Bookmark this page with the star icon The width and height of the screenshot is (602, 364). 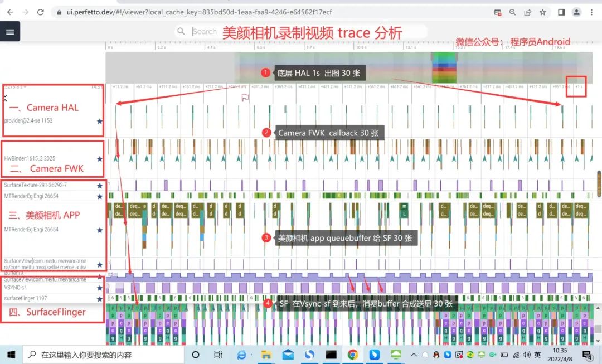coord(542,12)
